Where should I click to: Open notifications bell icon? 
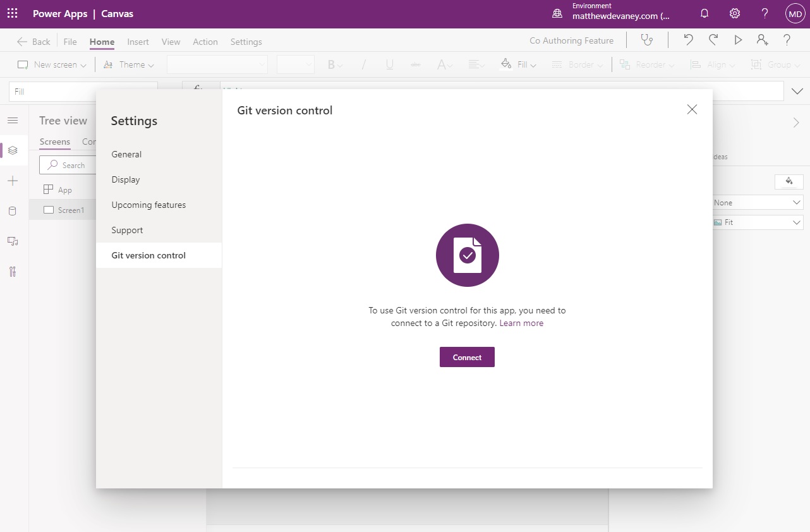pos(704,13)
